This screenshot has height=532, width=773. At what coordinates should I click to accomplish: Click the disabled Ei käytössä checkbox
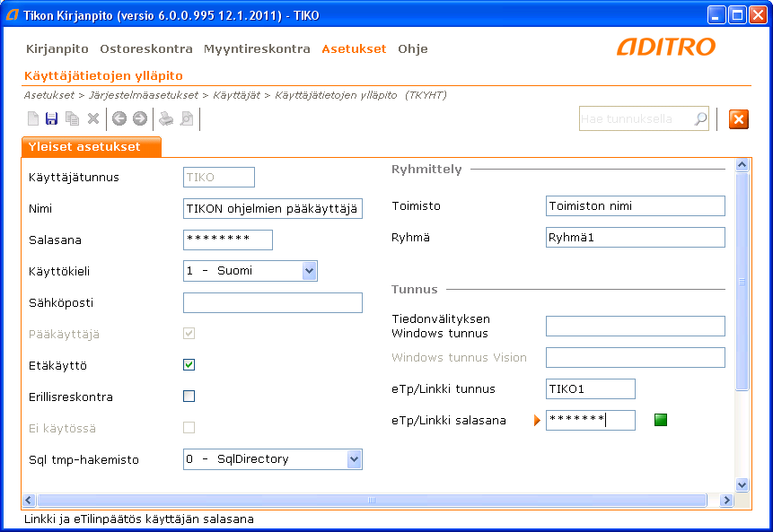click(189, 428)
